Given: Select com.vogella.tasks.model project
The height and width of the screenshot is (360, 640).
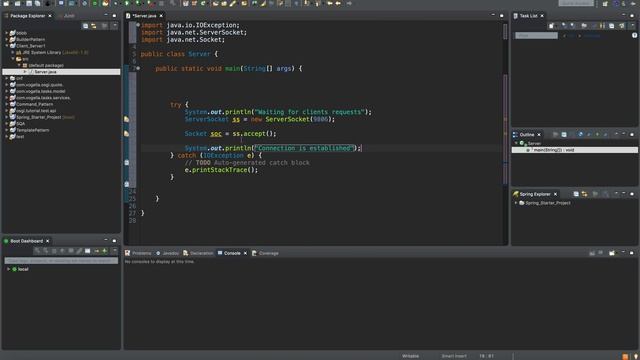Looking at the screenshot, I should click(x=40, y=91).
